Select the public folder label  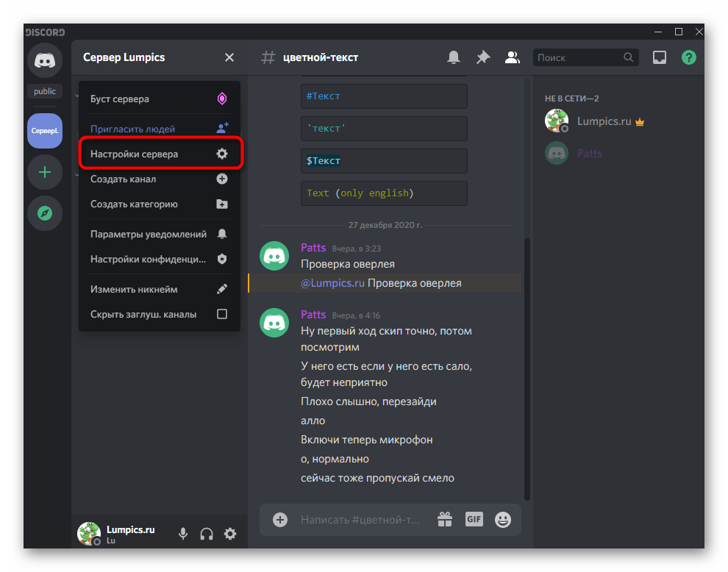pos(45,91)
